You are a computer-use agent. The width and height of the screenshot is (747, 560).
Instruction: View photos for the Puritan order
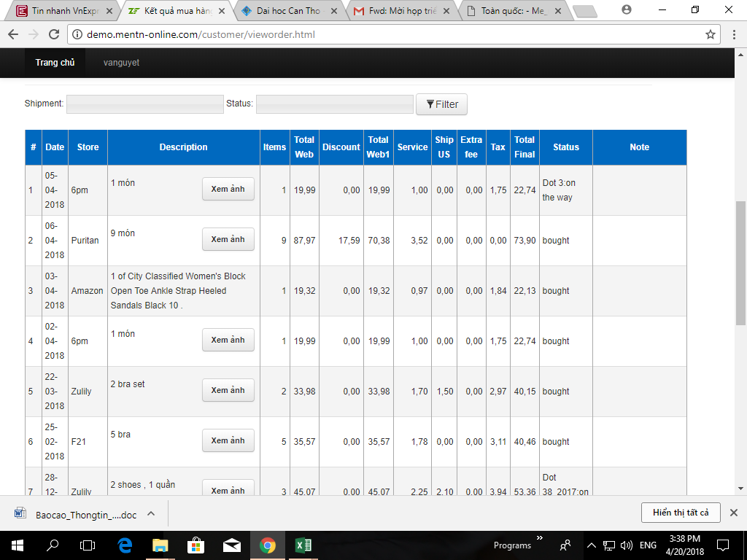pos(228,239)
